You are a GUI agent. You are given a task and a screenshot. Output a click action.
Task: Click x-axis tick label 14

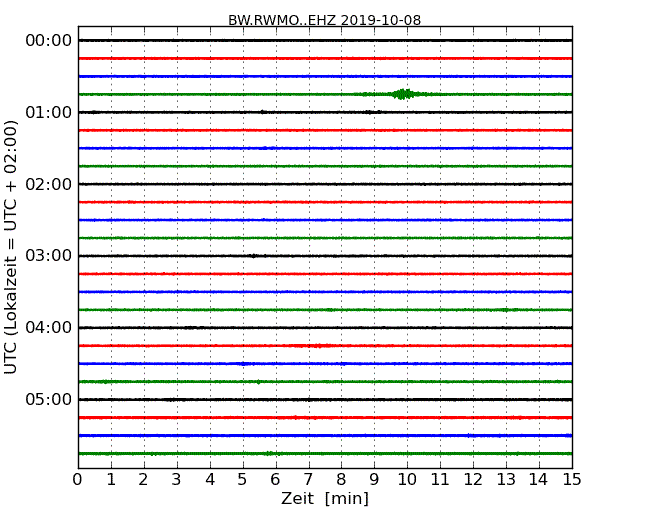539,480
